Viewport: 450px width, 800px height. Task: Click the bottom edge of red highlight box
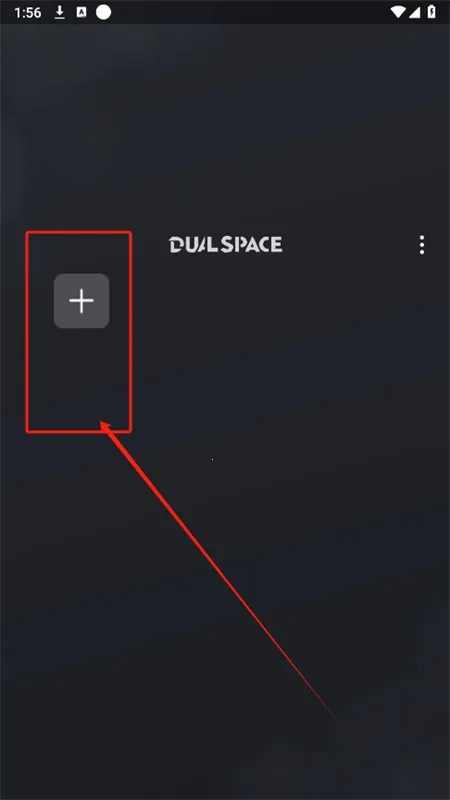(79, 432)
